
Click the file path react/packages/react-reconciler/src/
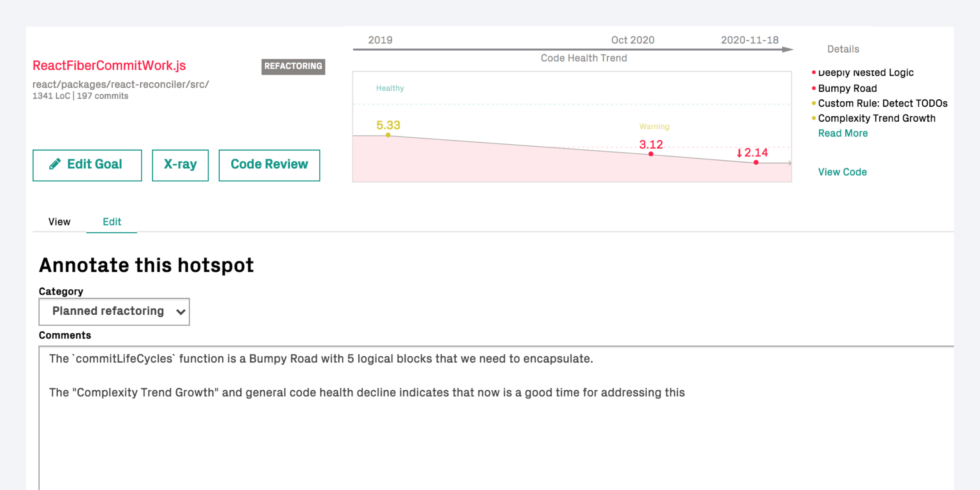[121, 84]
